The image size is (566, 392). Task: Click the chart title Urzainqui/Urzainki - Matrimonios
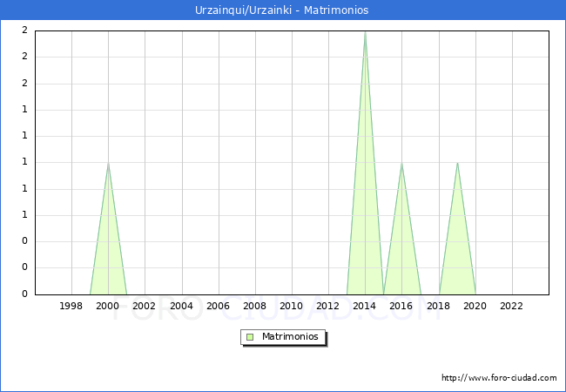(x=282, y=10)
